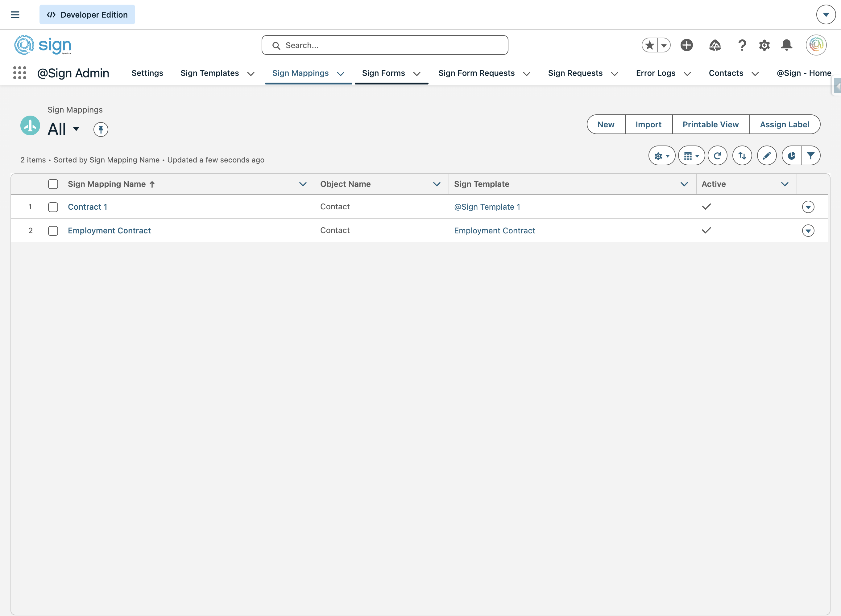Open the Settings tab

pyautogui.click(x=147, y=73)
